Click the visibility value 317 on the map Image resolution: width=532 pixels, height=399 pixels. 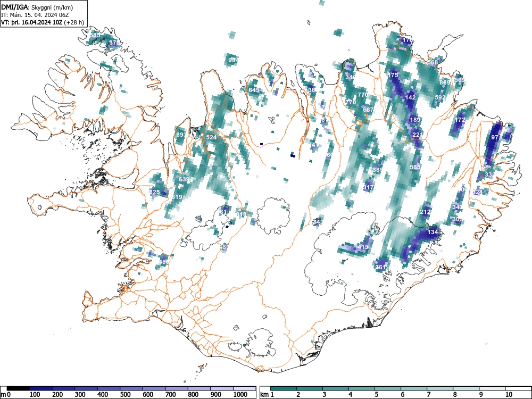pyautogui.click(x=368, y=187)
